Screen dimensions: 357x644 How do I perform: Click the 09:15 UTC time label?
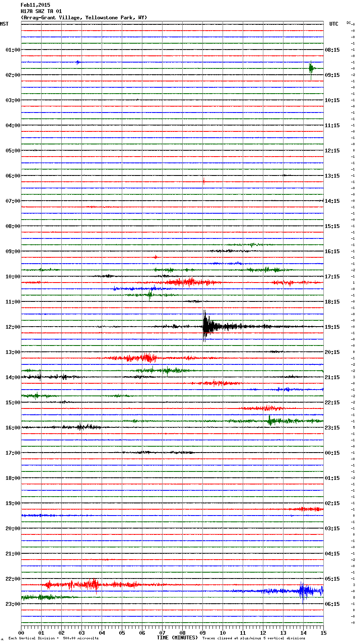332,75
